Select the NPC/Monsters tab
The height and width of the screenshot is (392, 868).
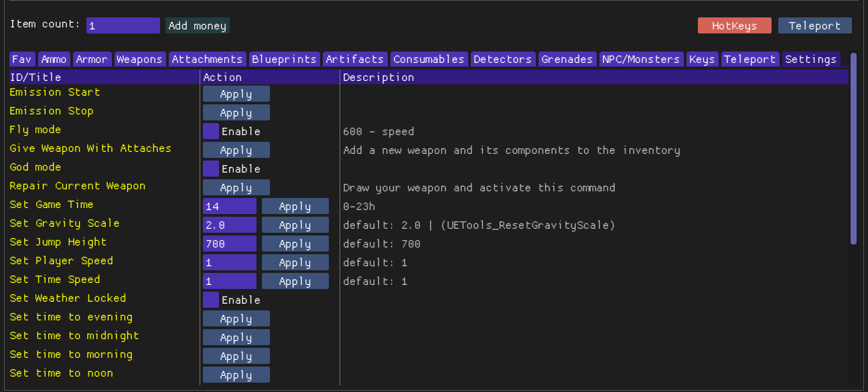[x=641, y=60]
